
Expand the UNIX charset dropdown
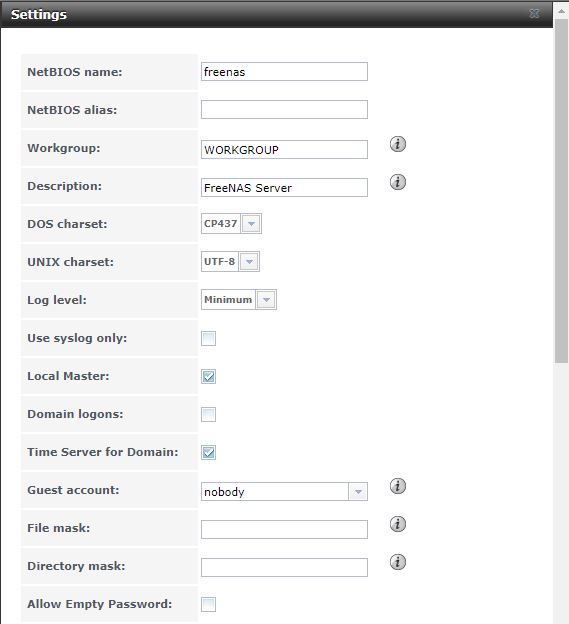pos(249,262)
